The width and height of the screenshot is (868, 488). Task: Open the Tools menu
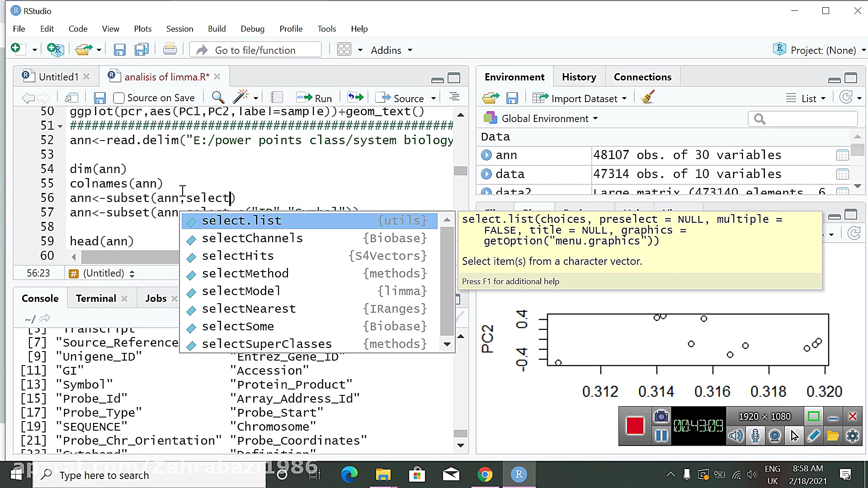coord(326,29)
